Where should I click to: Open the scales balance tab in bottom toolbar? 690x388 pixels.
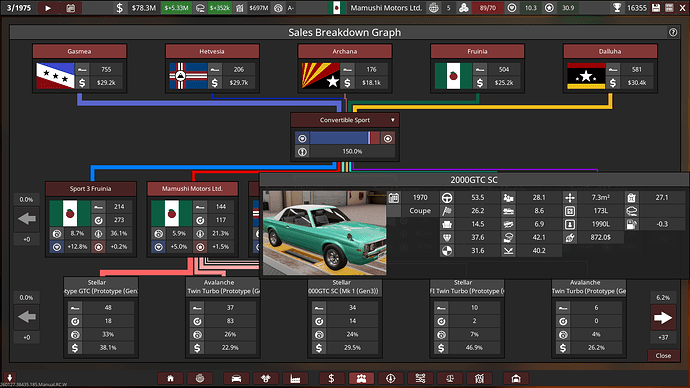pos(450,378)
